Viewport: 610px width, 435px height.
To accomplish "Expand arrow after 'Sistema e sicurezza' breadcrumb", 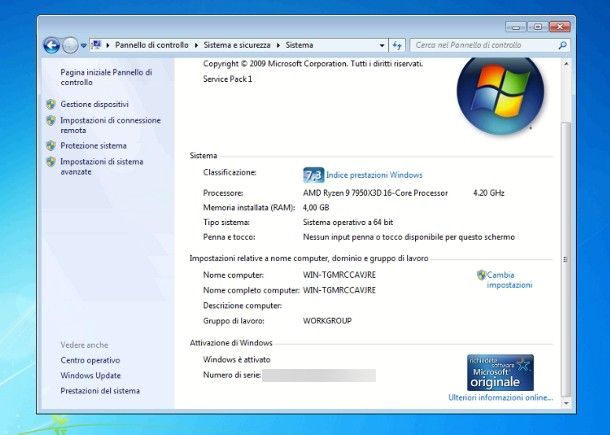I will click(278, 46).
